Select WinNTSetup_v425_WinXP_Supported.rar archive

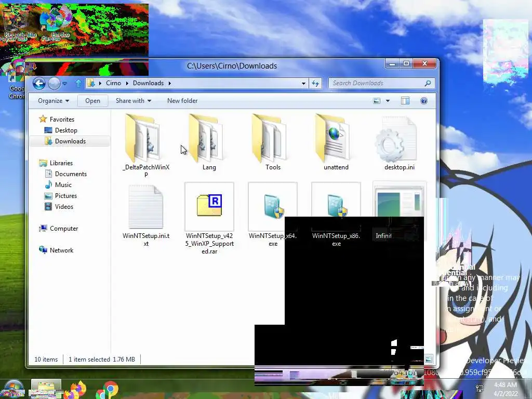tap(209, 219)
